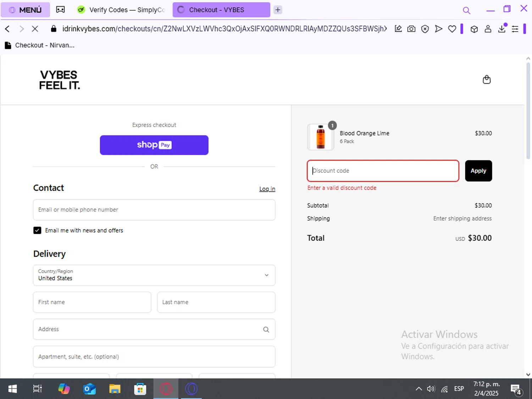Change the ESP input language
Viewport: 532px width, 399px height.
(459, 389)
